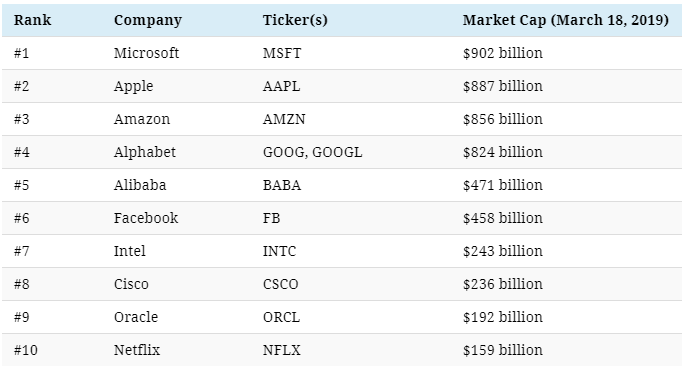The height and width of the screenshot is (374, 682).
Task: Click the MSFT ticker text
Action: (281, 53)
